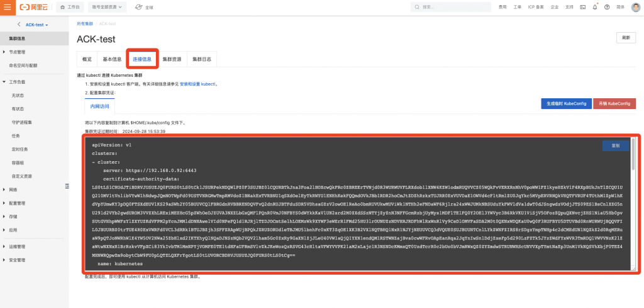Open notifications bell icon
This screenshot has height=308, width=644.
click(x=595, y=7)
